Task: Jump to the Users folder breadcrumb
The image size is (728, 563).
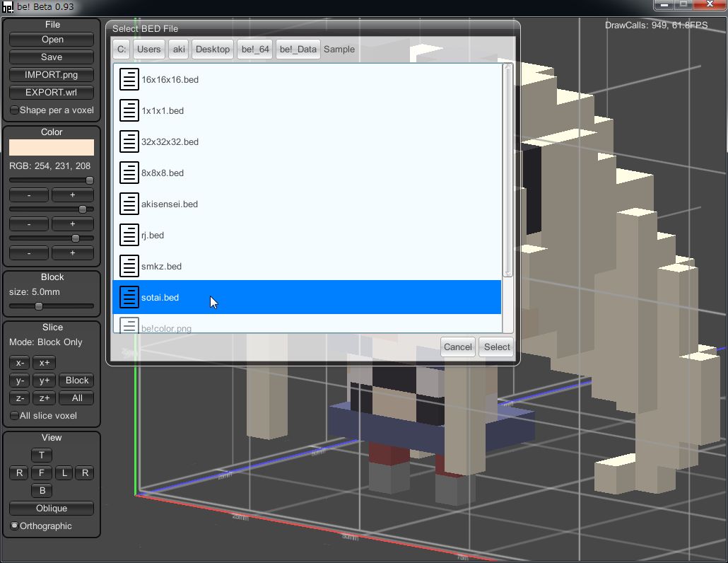Action: point(148,50)
